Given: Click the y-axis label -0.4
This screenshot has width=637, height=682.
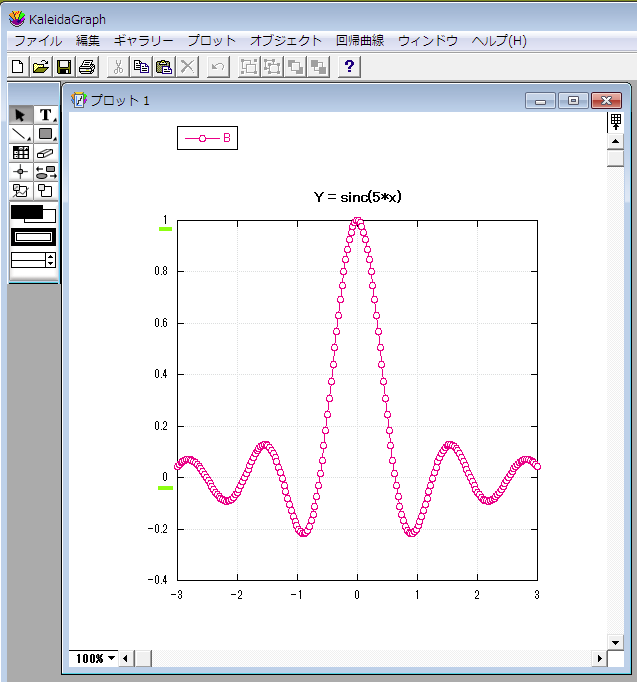Looking at the screenshot, I should [157, 580].
